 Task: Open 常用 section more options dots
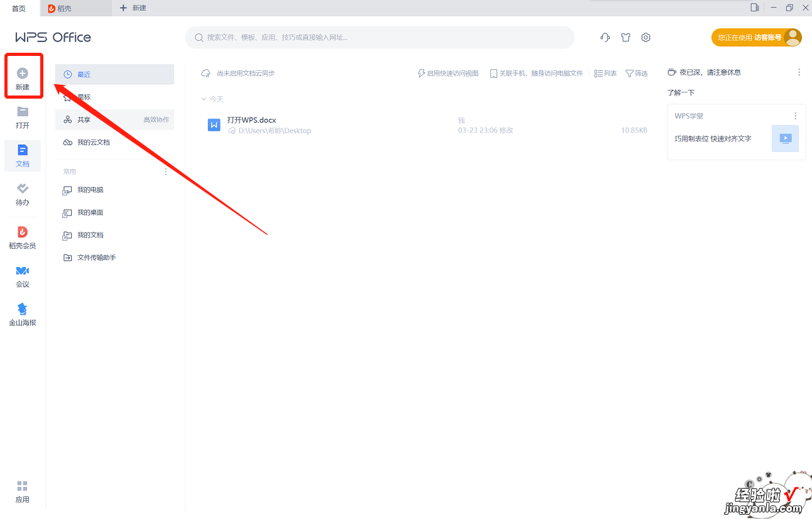click(x=166, y=172)
